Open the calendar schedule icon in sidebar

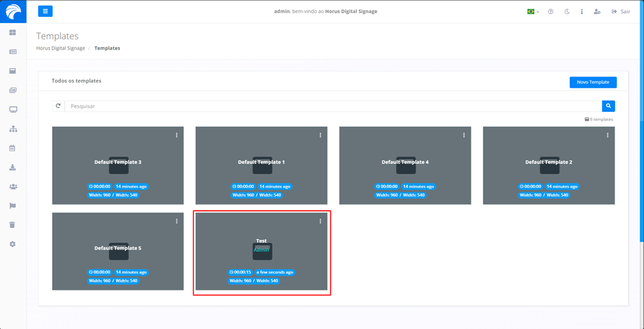(x=12, y=148)
